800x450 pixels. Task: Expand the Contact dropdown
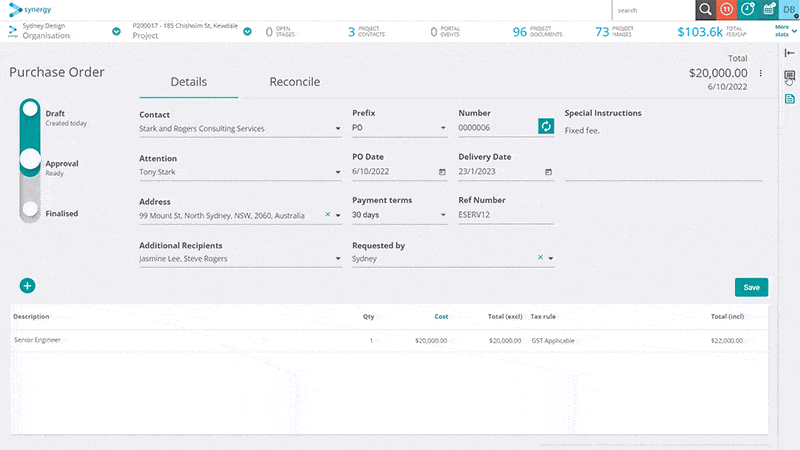pos(338,129)
